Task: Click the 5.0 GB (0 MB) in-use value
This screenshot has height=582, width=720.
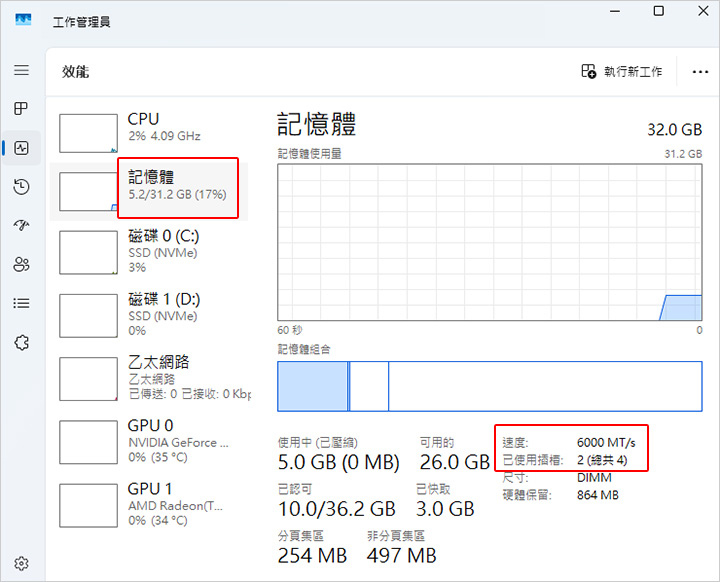Action: point(338,462)
